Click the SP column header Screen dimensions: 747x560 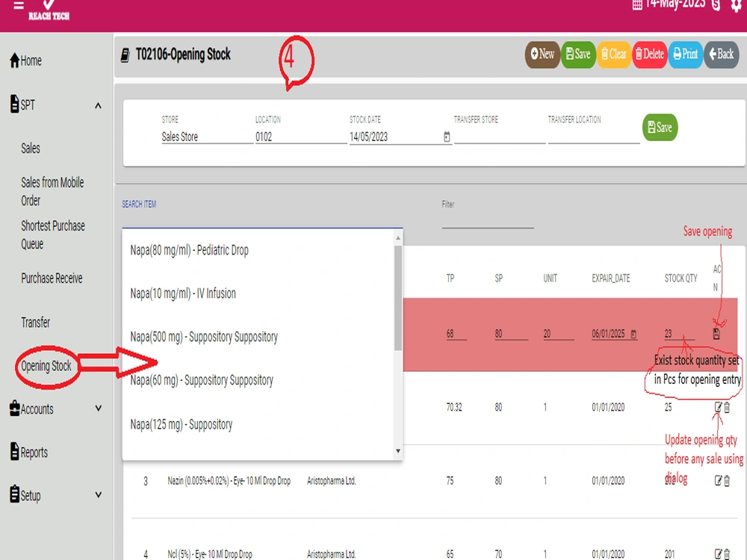[x=499, y=278]
